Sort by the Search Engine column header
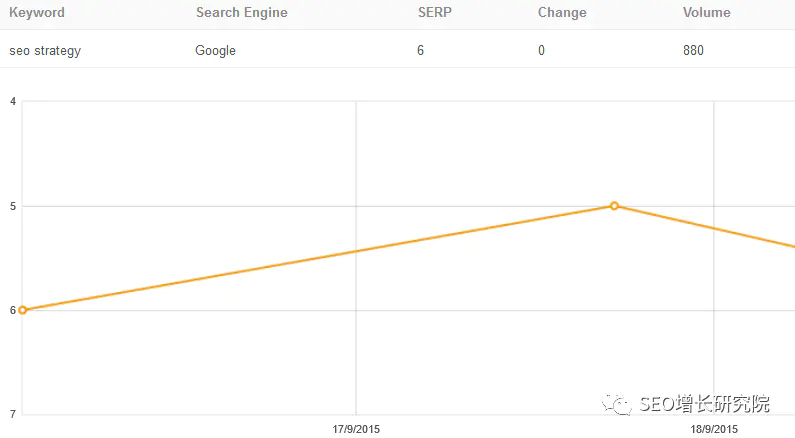The width and height of the screenshot is (795, 438). tap(242, 13)
